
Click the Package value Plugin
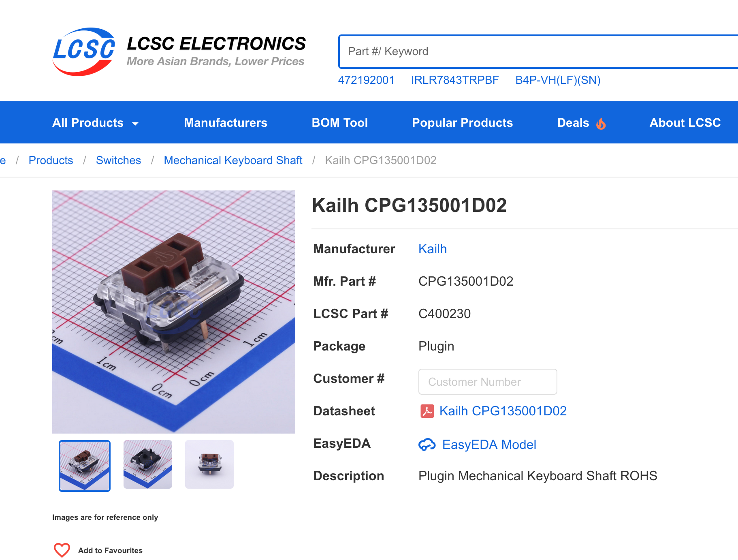click(436, 346)
